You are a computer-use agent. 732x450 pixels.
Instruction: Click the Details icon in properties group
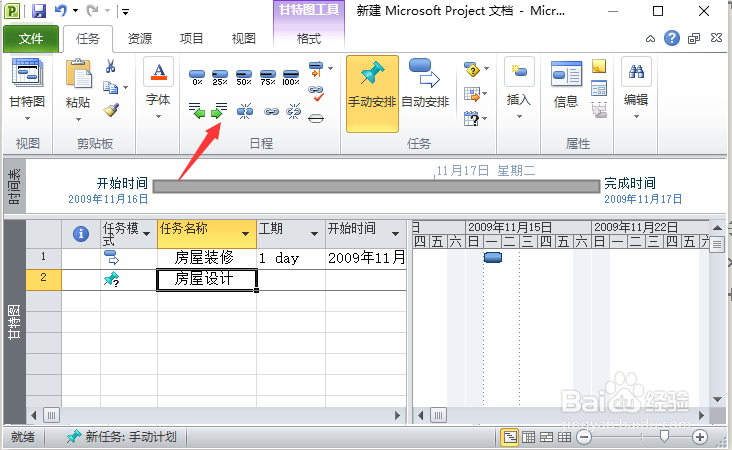(x=599, y=88)
